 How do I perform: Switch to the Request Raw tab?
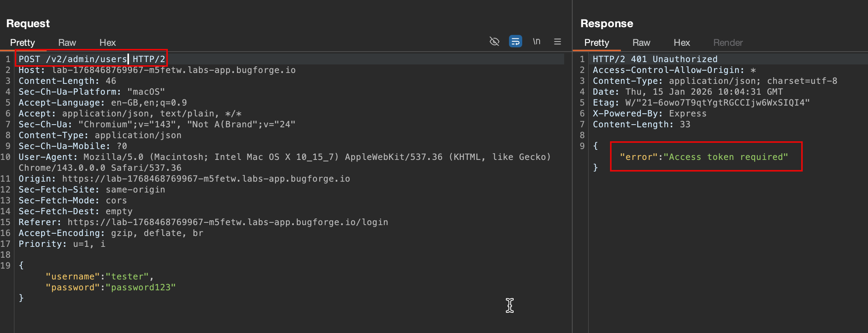67,43
